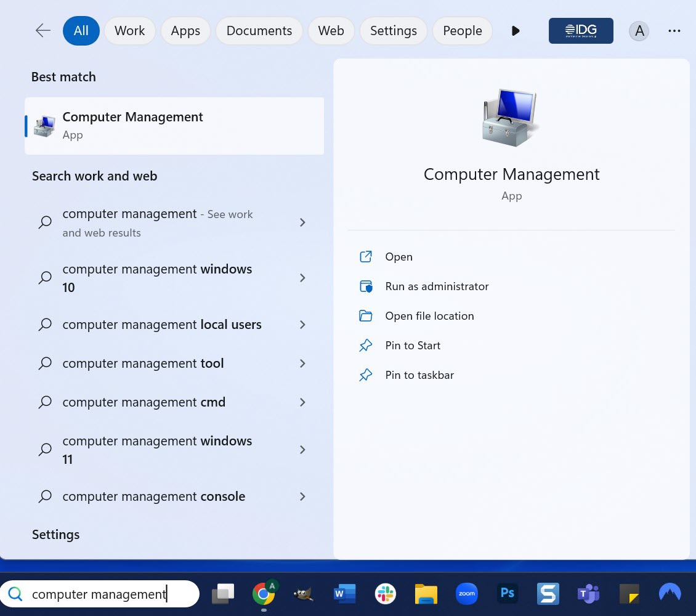Open Microsoft Teams from the taskbar

pyautogui.click(x=589, y=594)
